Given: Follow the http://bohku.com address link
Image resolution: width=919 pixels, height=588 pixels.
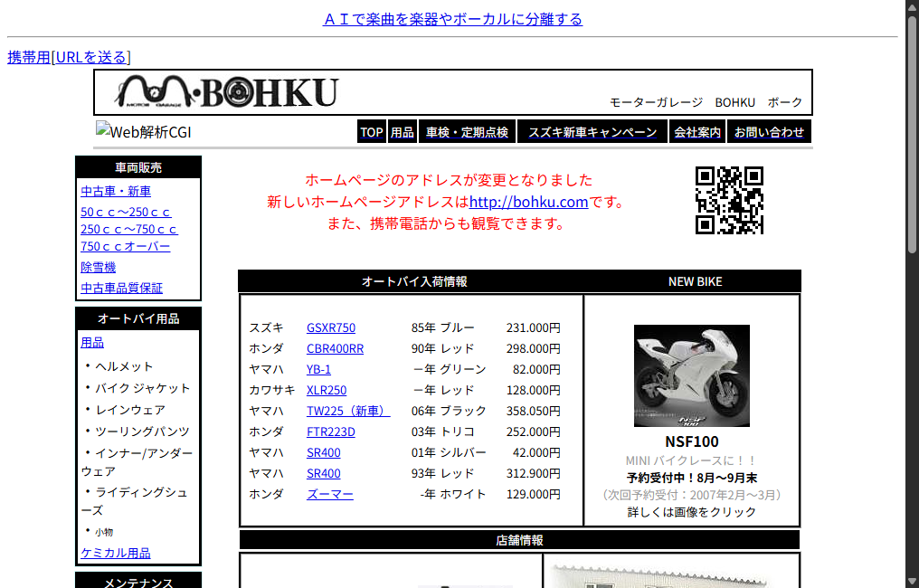Looking at the screenshot, I should 528,202.
